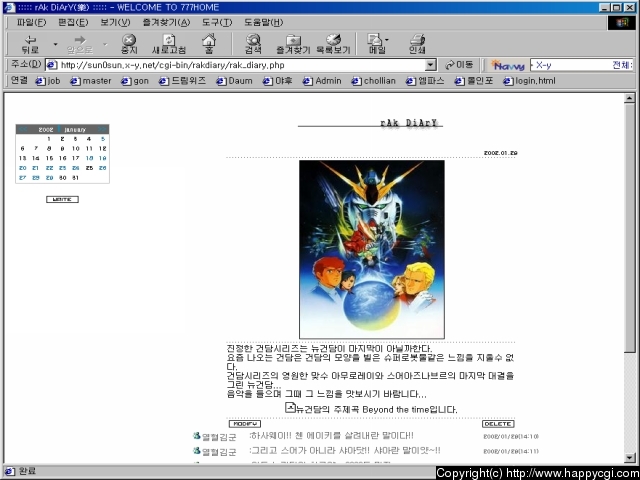This screenshot has width=640, height=480.
Task: Select January 29 in the calendar
Action: coord(49,178)
